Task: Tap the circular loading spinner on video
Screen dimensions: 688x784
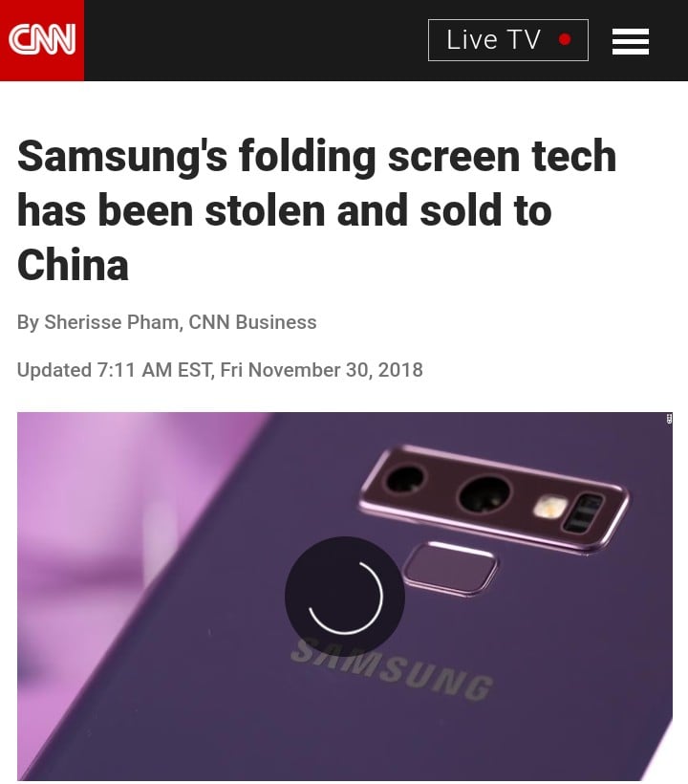Action: (345, 596)
